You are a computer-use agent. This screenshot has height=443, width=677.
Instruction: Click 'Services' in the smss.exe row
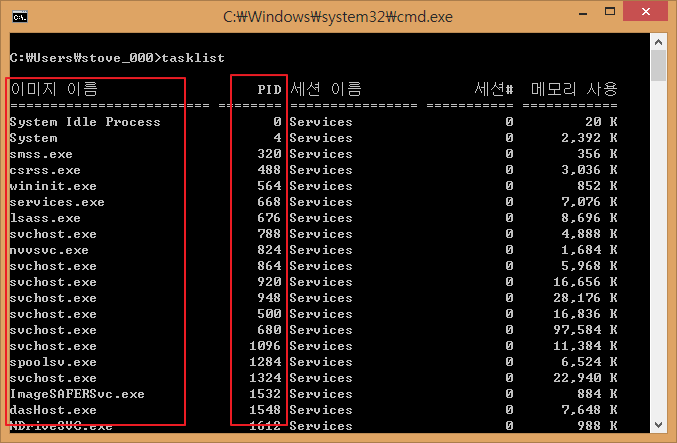pos(321,154)
